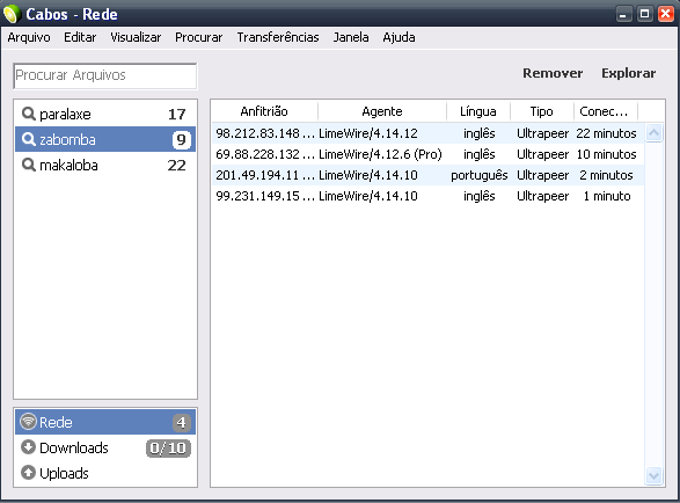This screenshot has width=680, height=503.
Task: Click the 10 minutos connection time cell
Action: coord(606,154)
